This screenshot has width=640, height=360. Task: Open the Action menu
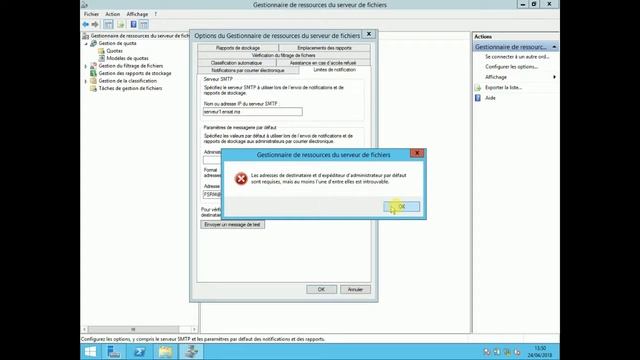click(113, 14)
